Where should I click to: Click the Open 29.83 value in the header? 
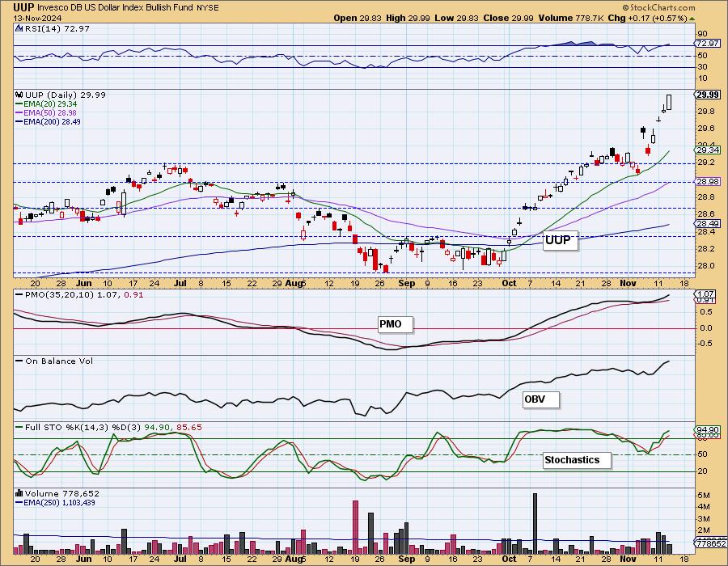[x=358, y=18]
